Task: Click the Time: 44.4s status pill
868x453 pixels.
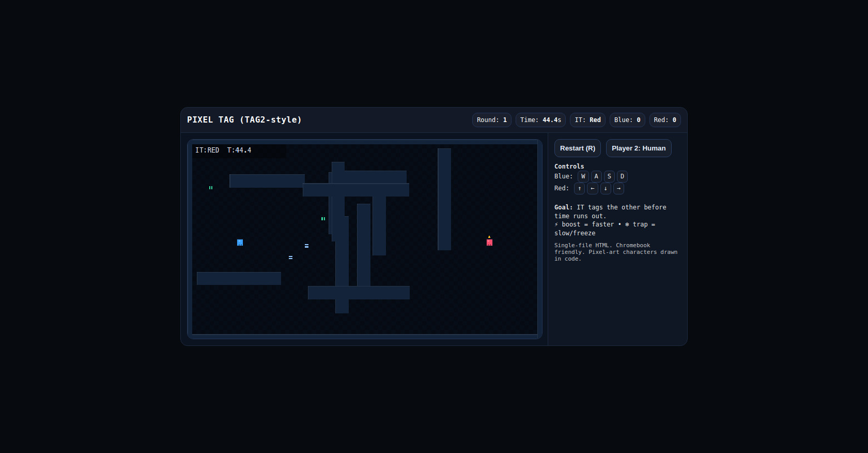Action: [x=540, y=120]
